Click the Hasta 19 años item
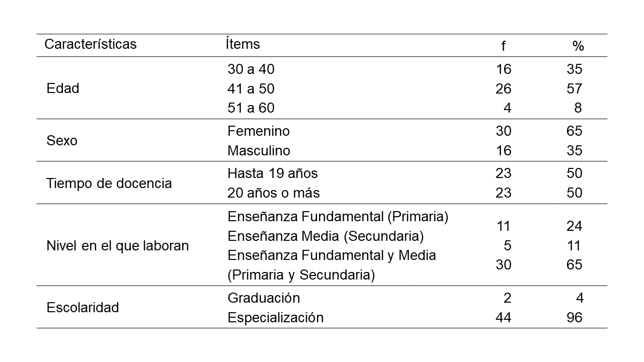This screenshot has width=644, height=362. pyautogui.click(x=273, y=173)
